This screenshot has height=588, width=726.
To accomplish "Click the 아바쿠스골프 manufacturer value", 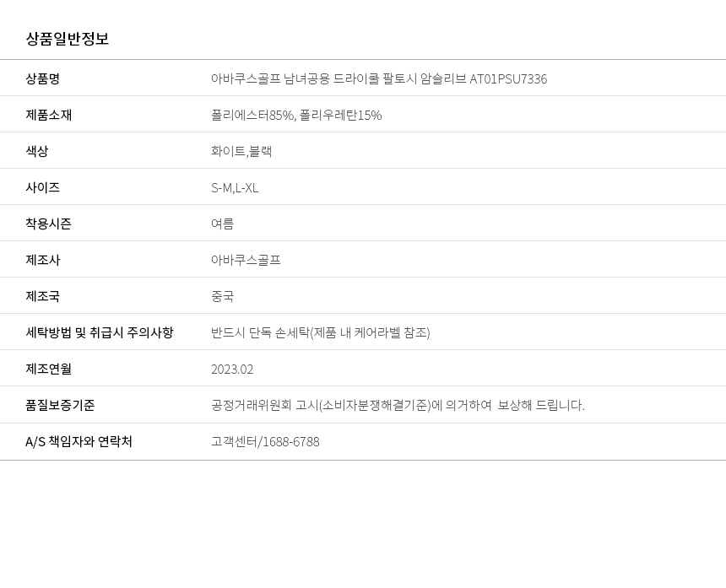I will [246, 260].
